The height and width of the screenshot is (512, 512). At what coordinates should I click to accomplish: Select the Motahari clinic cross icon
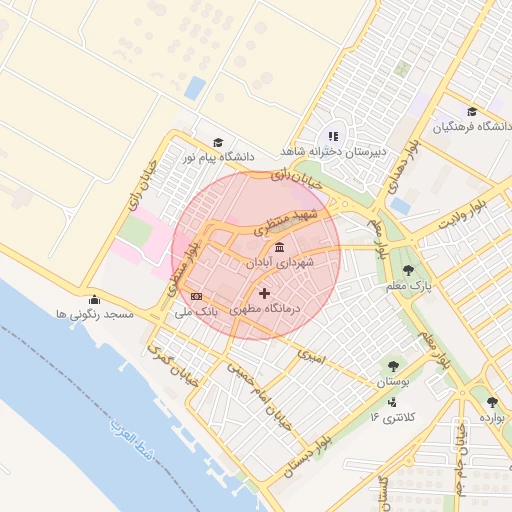[x=264, y=293]
